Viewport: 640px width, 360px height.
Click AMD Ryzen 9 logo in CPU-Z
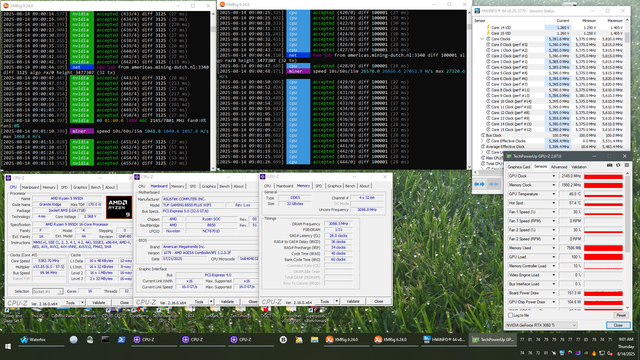click(x=119, y=208)
